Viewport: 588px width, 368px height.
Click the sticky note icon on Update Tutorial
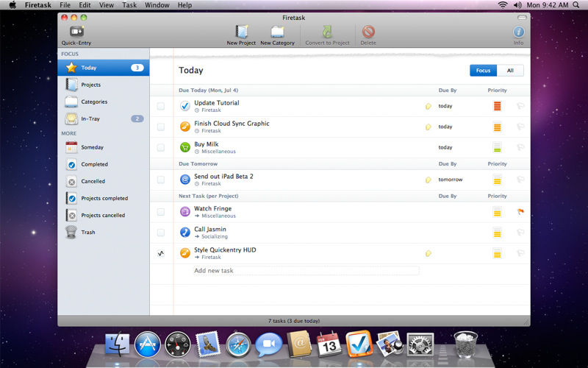pos(429,106)
